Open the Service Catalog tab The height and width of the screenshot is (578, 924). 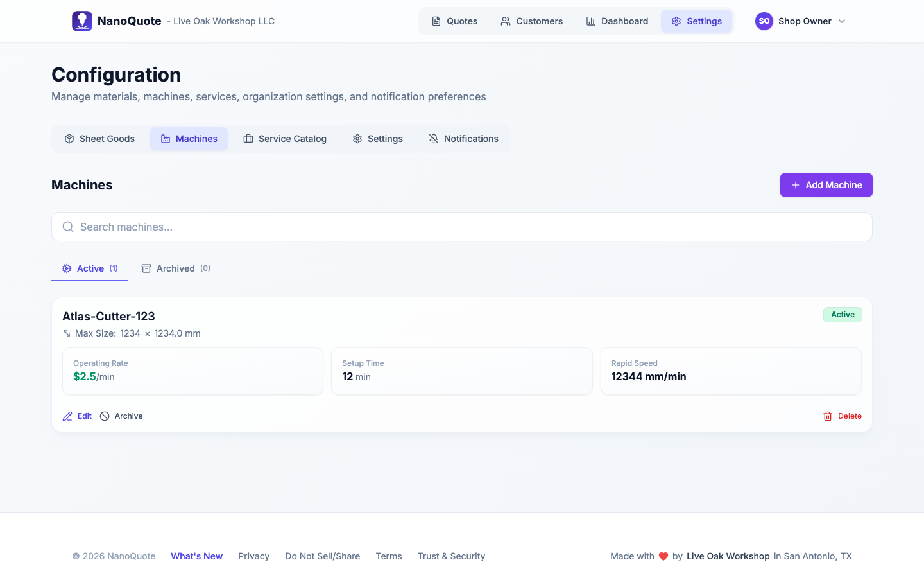pyautogui.click(x=285, y=139)
